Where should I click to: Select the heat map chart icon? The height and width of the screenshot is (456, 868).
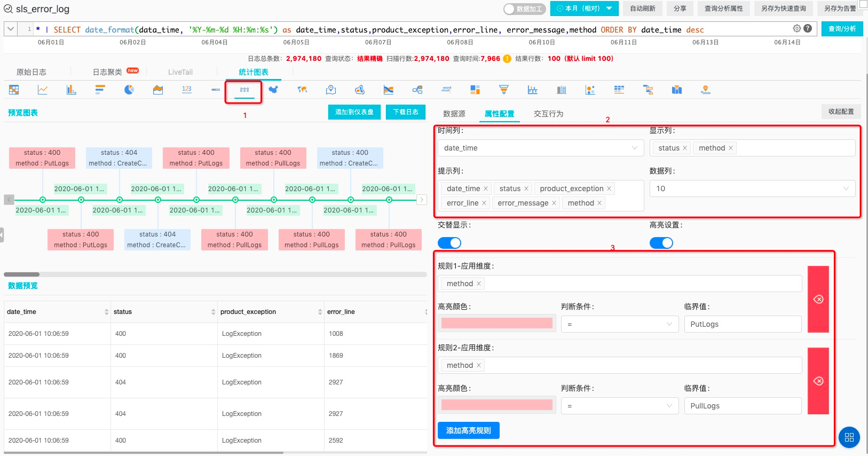(x=360, y=90)
